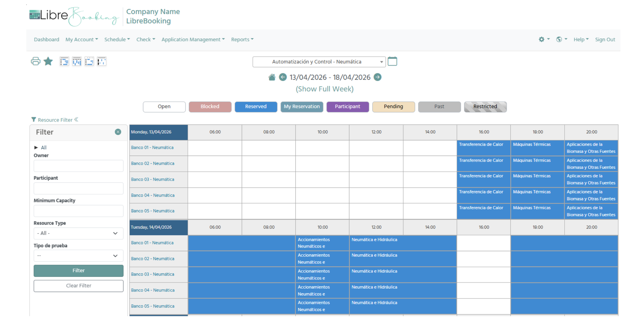The width and height of the screenshot is (644, 322).
Task: Open Banco 05 - Neumática under Monday
Action: [x=152, y=211]
